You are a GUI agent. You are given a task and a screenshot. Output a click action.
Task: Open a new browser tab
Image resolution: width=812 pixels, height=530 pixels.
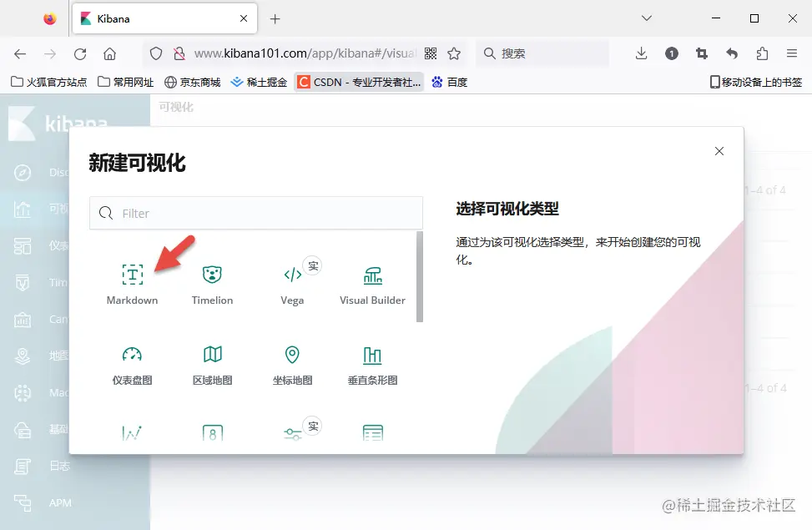point(275,19)
